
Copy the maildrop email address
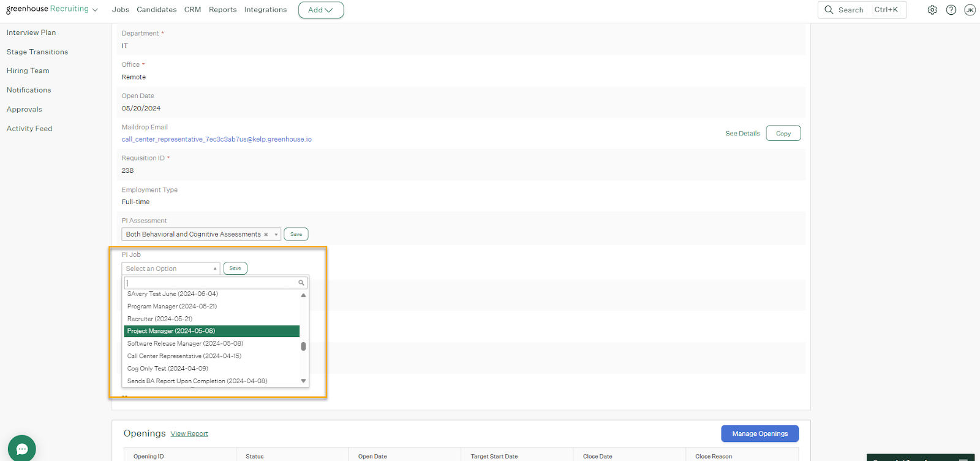pyautogui.click(x=783, y=134)
